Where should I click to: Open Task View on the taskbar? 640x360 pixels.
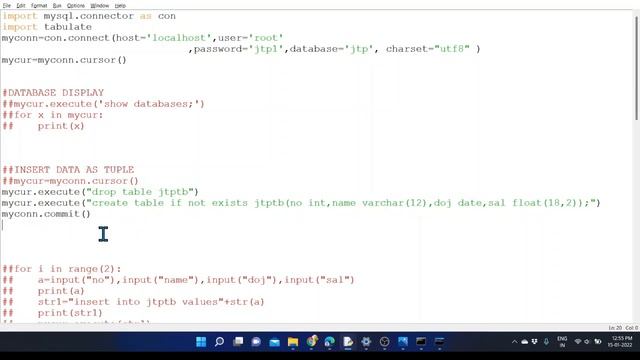pyautogui.click(x=238, y=342)
